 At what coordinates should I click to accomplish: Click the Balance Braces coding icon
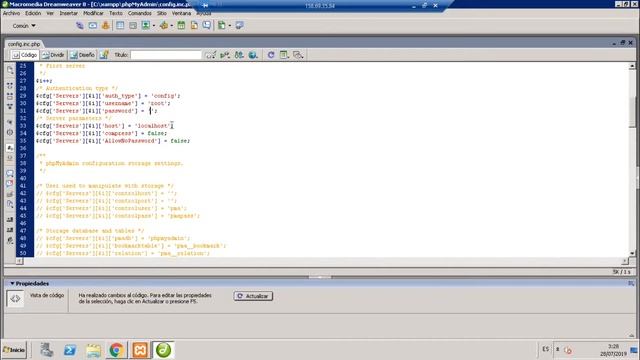[10, 132]
